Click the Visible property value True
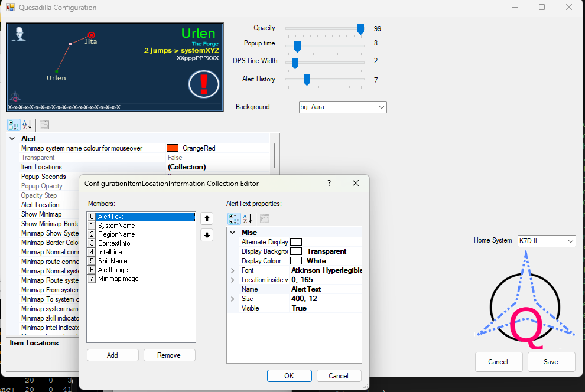 click(300, 308)
